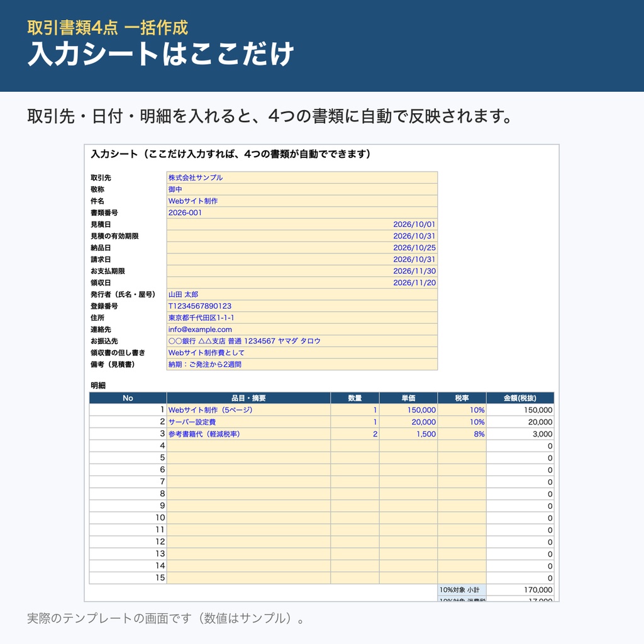The width and height of the screenshot is (644, 644).
Task: Click the 住所 field 東京都千代田区1-1-1
Action: 302,318
